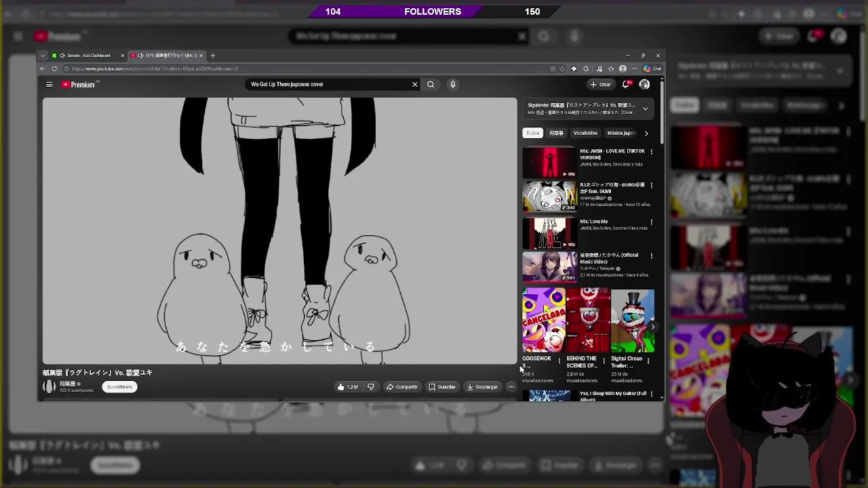
Task: Reload the current browser page
Action: [54, 68]
